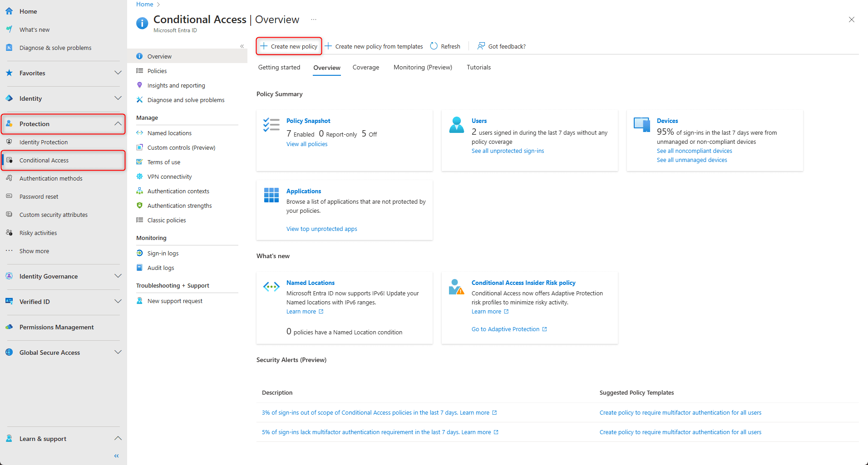Screen dimensions: 868x465
Task: Collapse the Protection section chevron
Action: 118,124
